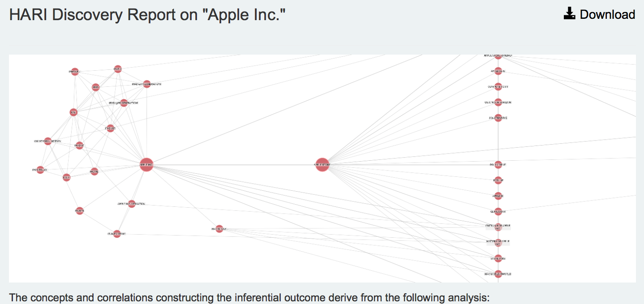
Task: Select the iTunes node in graph
Action: [80, 210]
